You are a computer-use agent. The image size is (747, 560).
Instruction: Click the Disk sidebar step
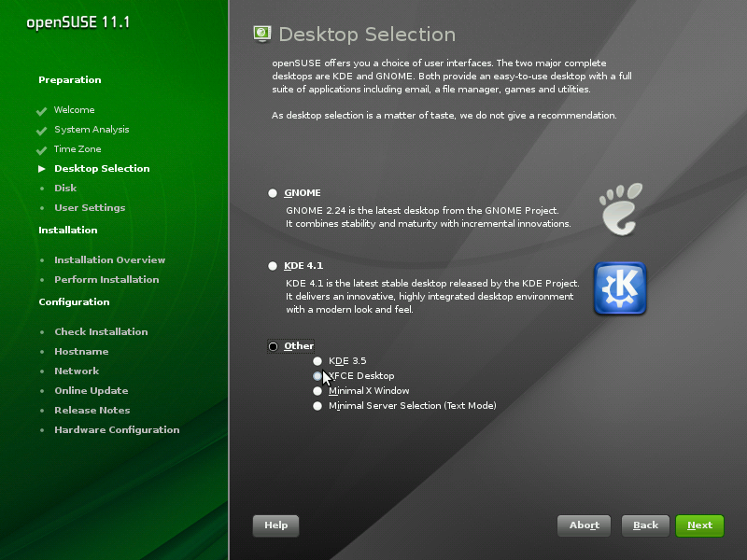(x=65, y=189)
